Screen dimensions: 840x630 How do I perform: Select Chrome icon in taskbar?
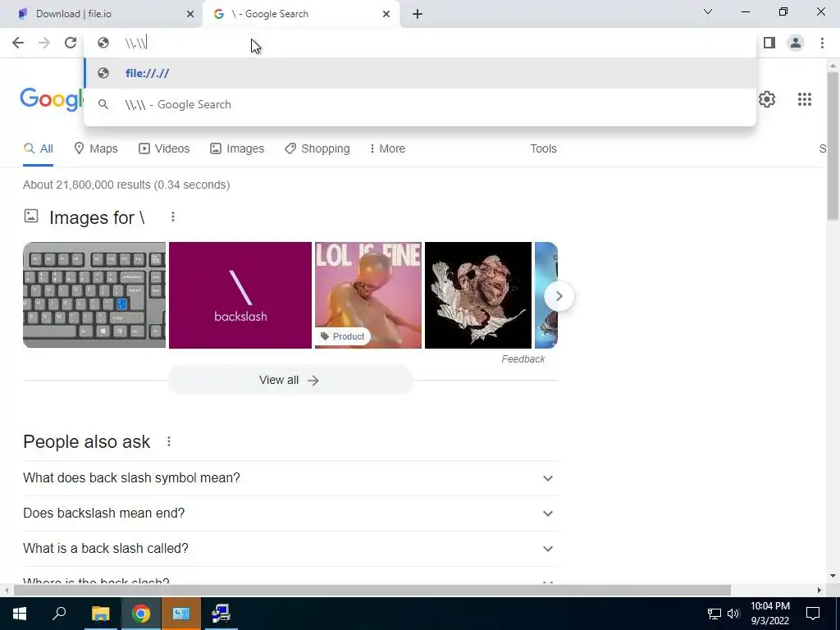click(x=140, y=614)
